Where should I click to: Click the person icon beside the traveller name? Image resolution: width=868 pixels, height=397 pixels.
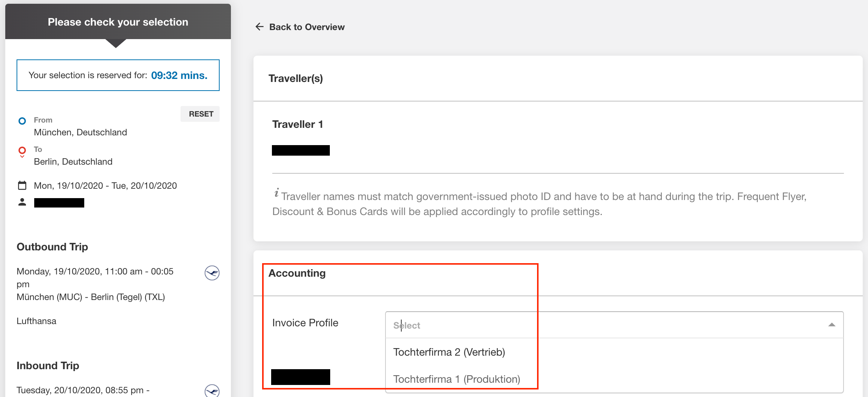click(22, 202)
